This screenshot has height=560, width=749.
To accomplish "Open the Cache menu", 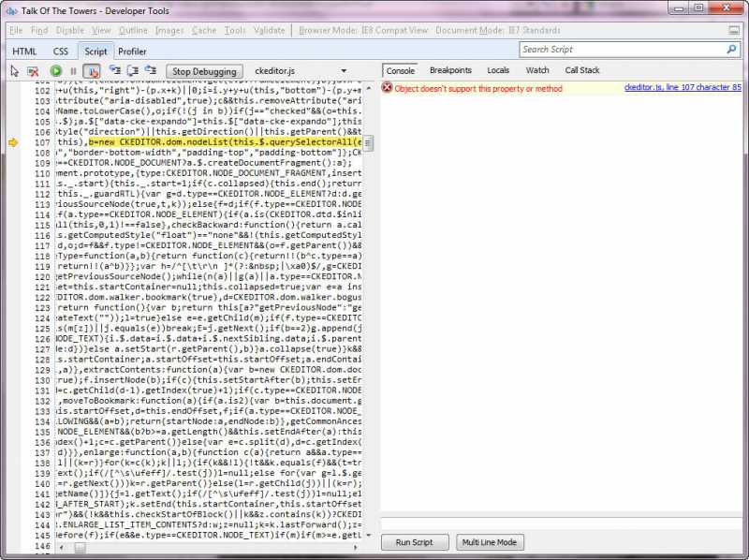I will (x=203, y=30).
